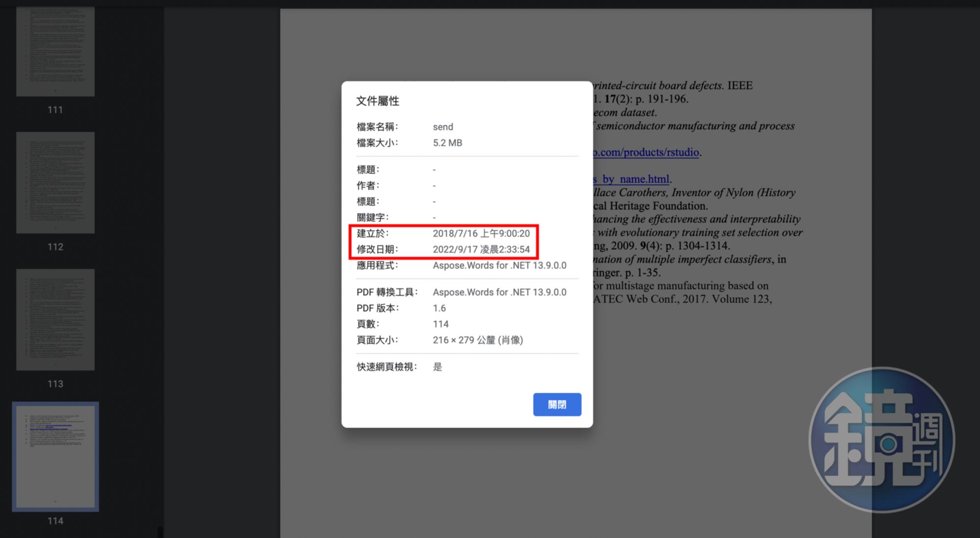Select page 113 thumbnail
Image resolution: width=980 pixels, height=538 pixels.
[55, 319]
